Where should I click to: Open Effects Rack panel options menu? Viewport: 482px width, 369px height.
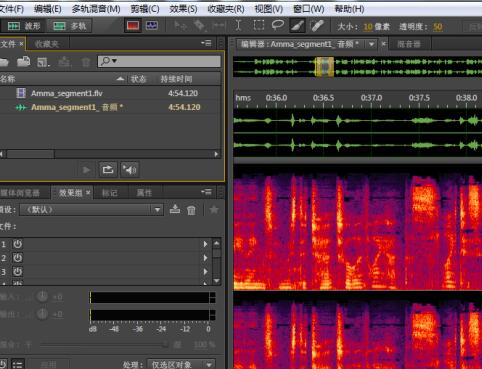[x=206, y=192]
